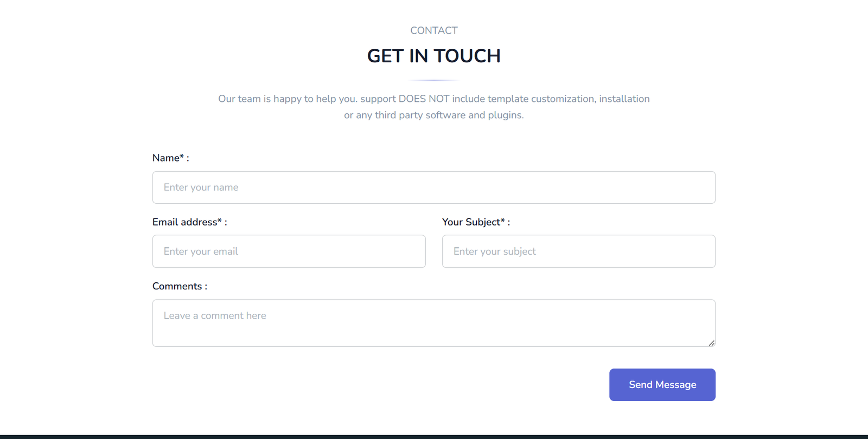Click the 'Comments :' label
Screen dimensions: 868x439
point(180,286)
